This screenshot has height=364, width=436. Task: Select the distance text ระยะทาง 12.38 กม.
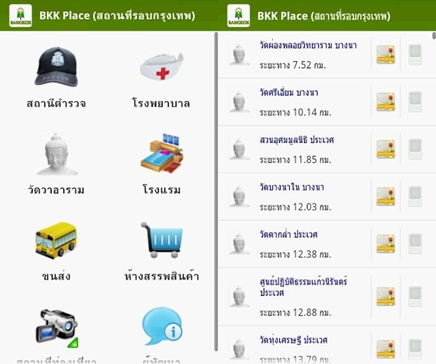click(295, 254)
